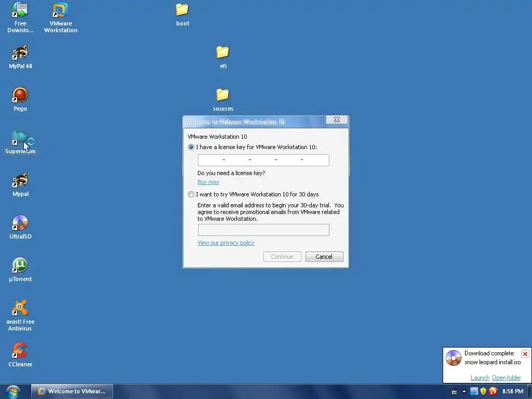This screenshot has height=399, width=532.
Task: Click the 'Do you need a license key?' text
Action: pos(231,173)
